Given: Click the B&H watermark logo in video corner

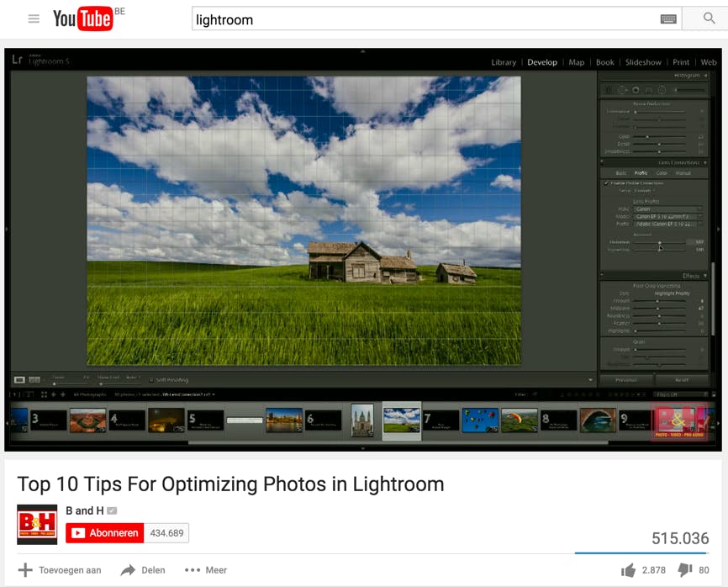Looking at the screenshot, I should click(678, 421).
